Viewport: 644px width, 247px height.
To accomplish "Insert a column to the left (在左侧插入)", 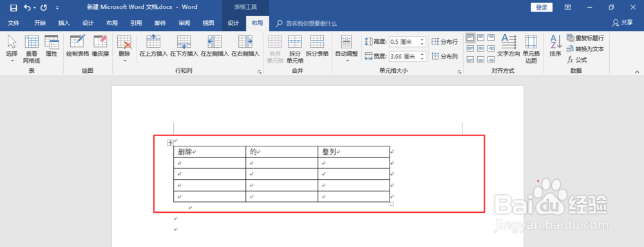I will 214,46.
